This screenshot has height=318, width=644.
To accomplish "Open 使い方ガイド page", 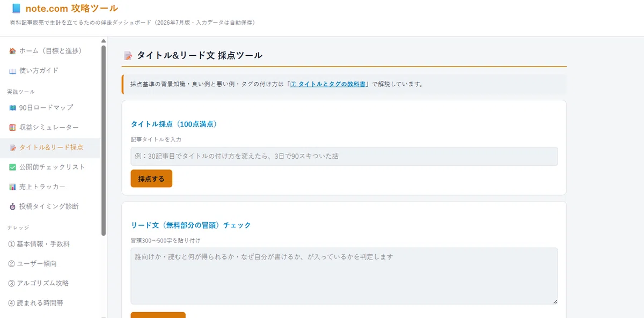I will coord(50,71).
